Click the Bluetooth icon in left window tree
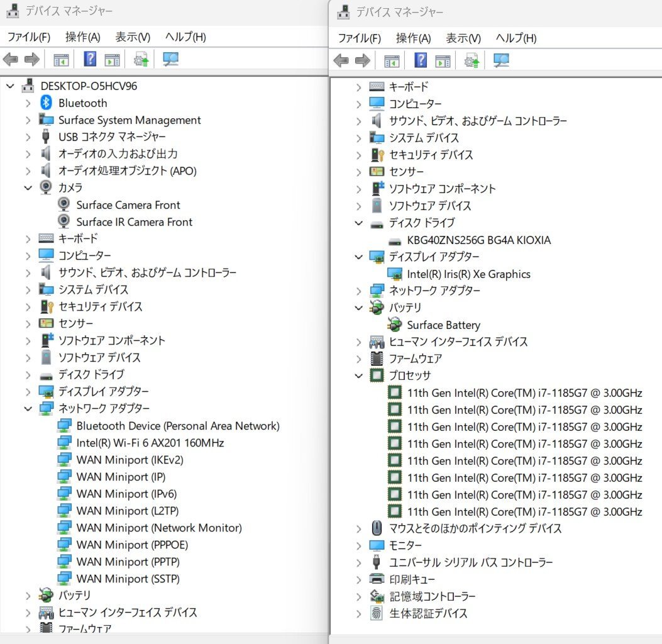The width and height of the screenshot is (662, 644). 46,103
